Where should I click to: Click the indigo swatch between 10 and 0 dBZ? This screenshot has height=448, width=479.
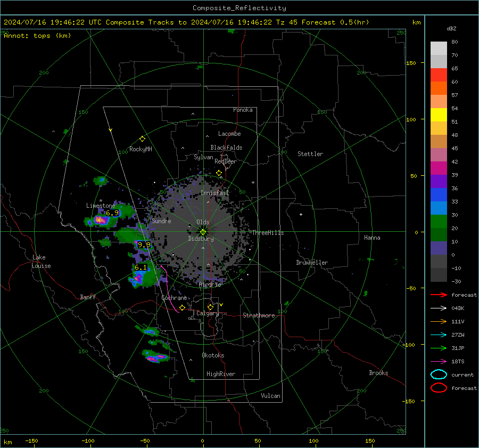click(439, 248)
